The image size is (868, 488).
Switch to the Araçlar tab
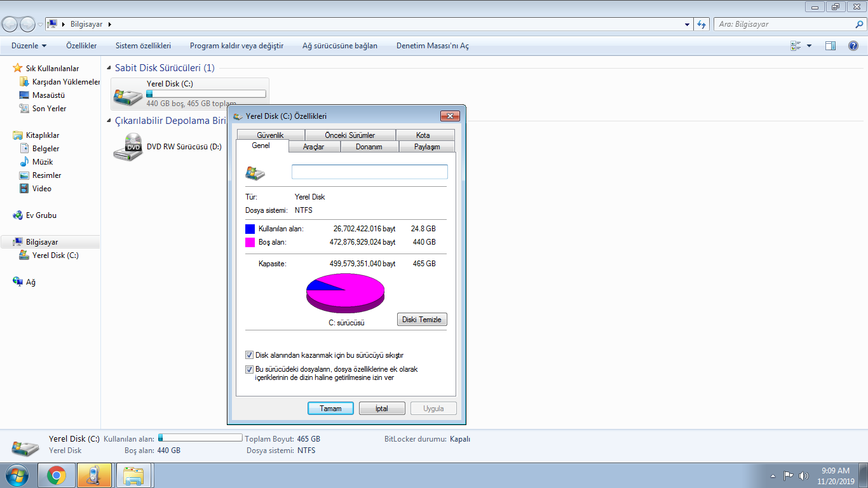point(314,147)
